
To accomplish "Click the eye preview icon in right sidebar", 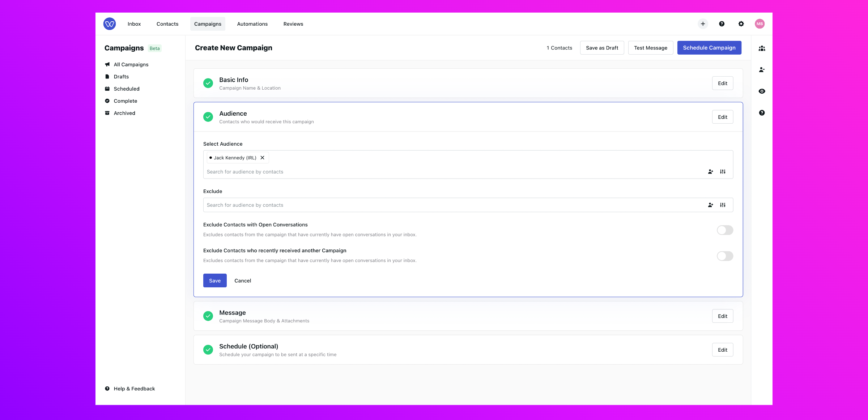I will (762, 91).
